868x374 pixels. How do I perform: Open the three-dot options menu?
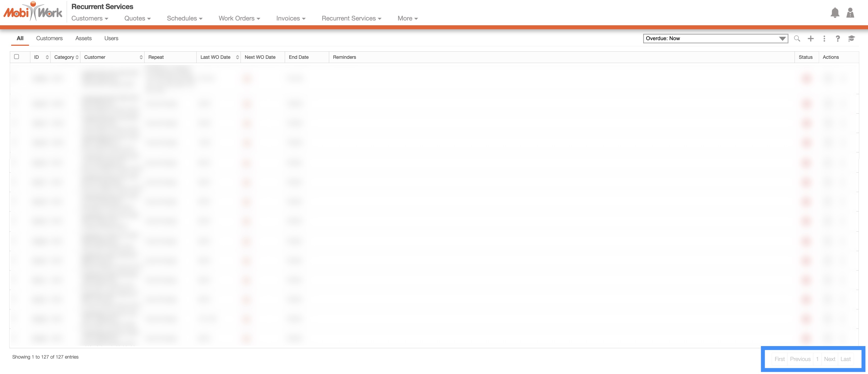(x=824, y=38)
